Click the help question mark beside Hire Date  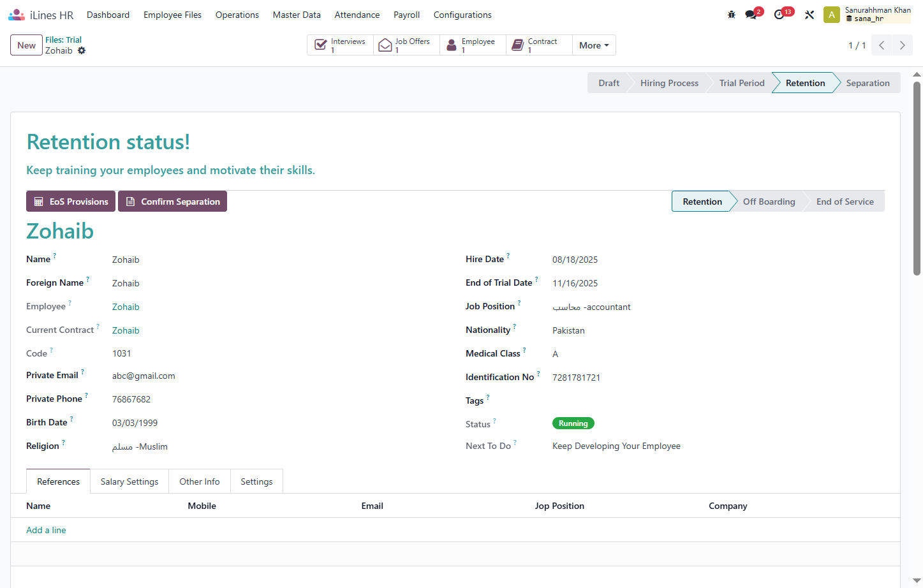pos(508,256)
